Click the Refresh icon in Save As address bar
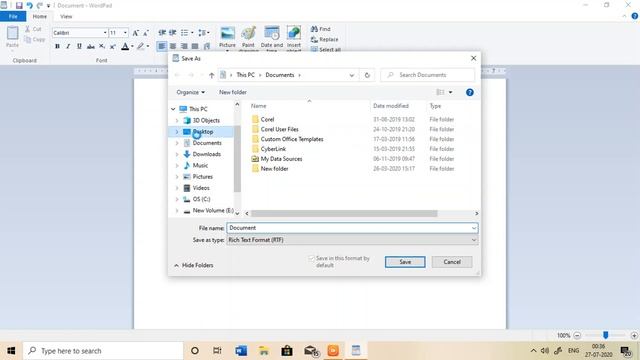 pos(367,75)
